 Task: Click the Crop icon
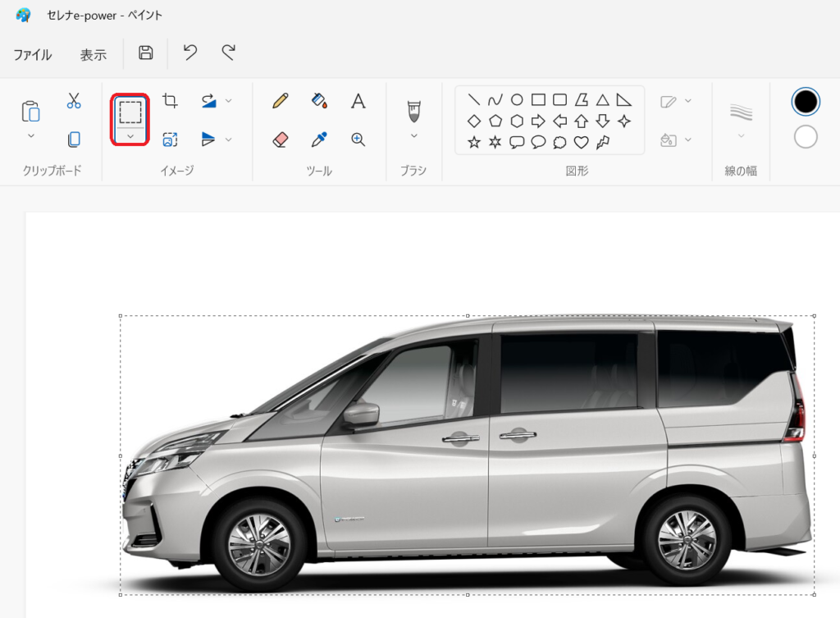(170, 101)
